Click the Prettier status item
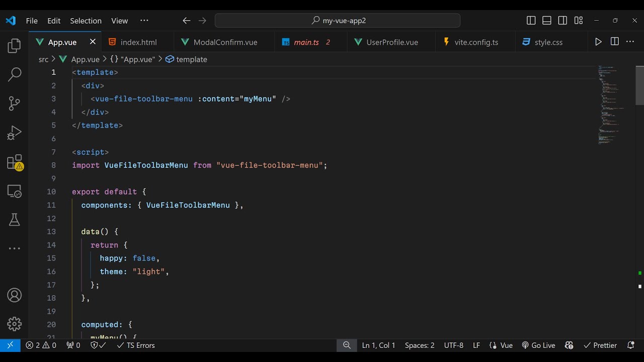644x362 pixels. pos(600,345)
